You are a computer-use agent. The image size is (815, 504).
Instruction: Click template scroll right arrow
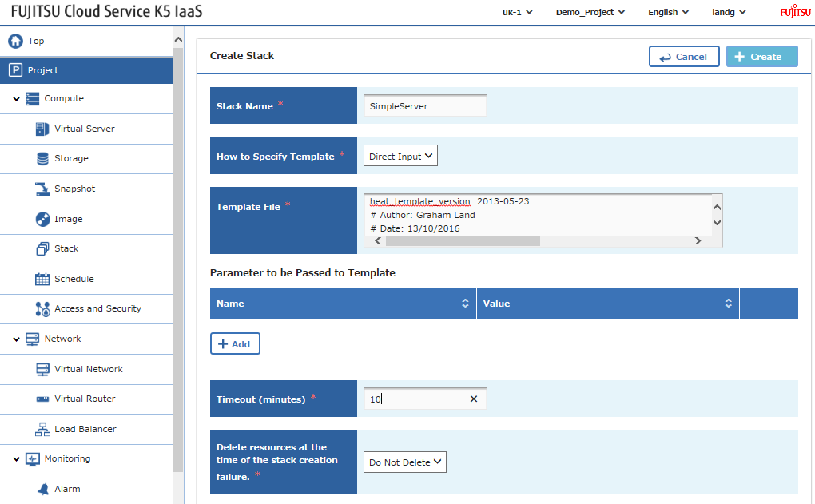(x=698, y=241)
